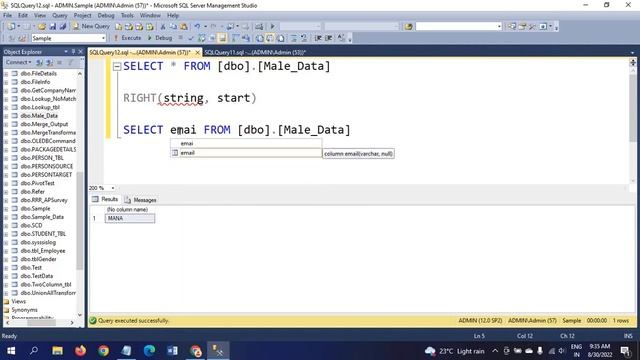Expand the dbo.STUDENT_TBL node
Image resolution: width=640 pixels, height=360 pixels.
(6, 234)
